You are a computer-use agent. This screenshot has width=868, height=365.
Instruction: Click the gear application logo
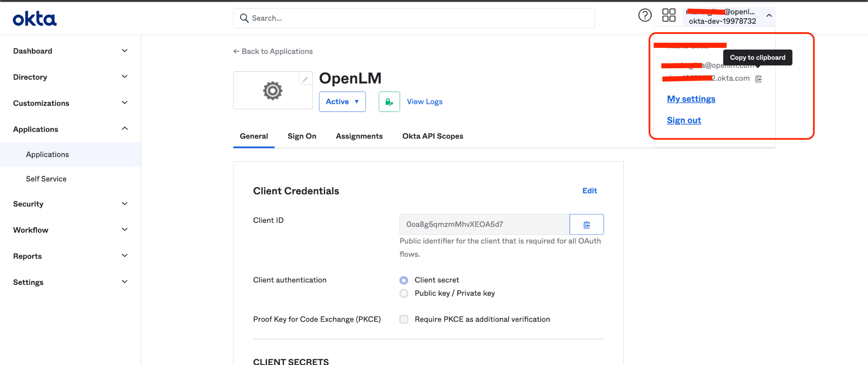click(273, 91)
